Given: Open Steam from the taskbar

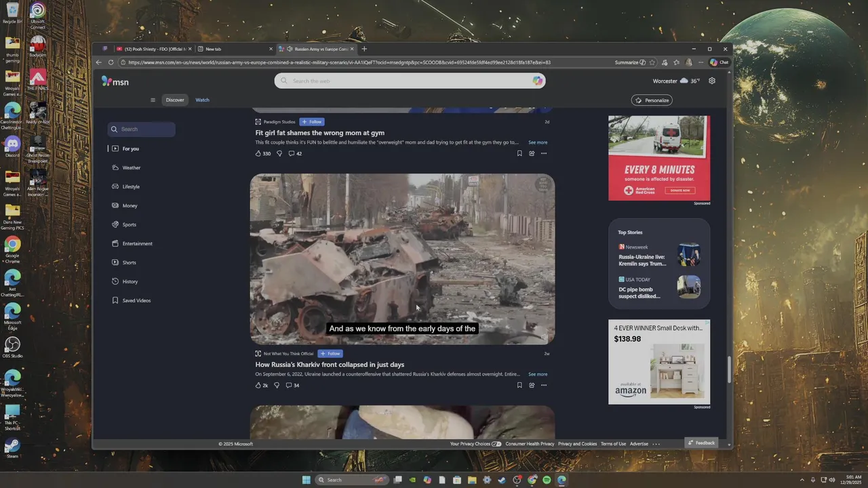Looking at the screenshot, I should 502,480.
